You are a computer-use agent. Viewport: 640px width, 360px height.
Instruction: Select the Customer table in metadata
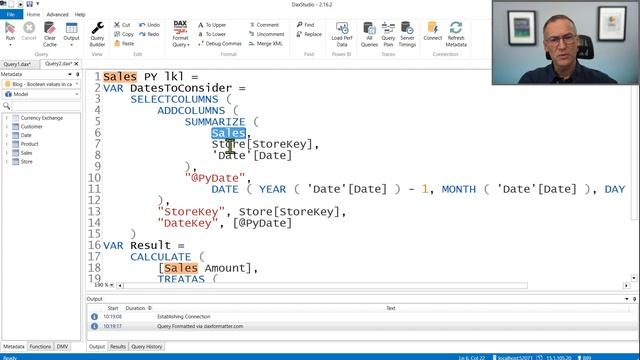[x=31, y=127]
